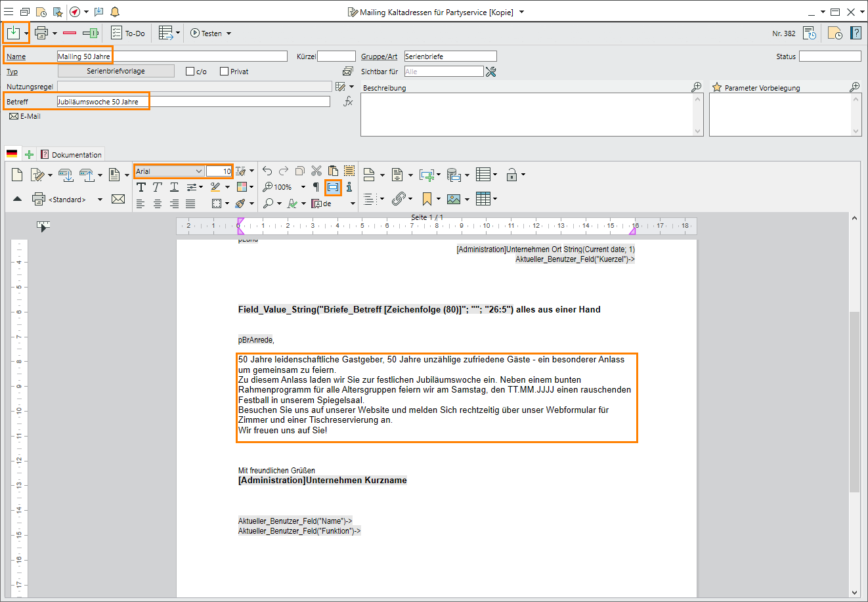Expand the 100% zoom level dropdown
The image size is (868, 602).
pos(303,187)
